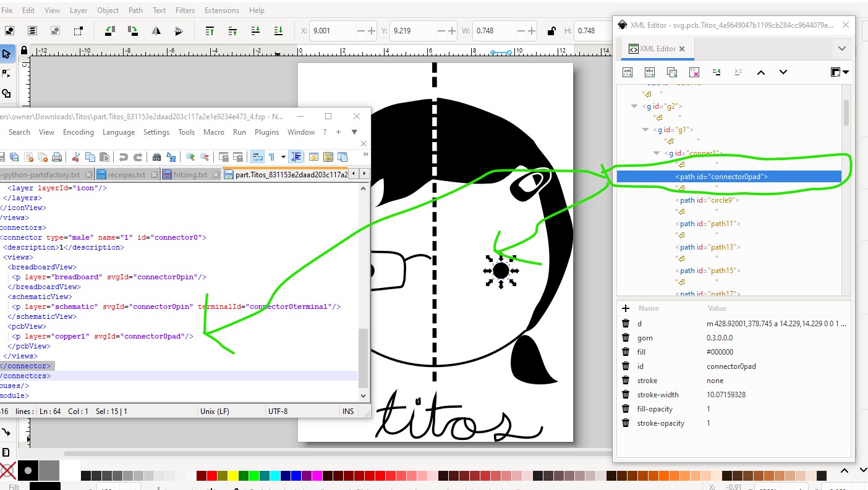
Task: Create new text node in XML Editor
Action: point(649,72)
